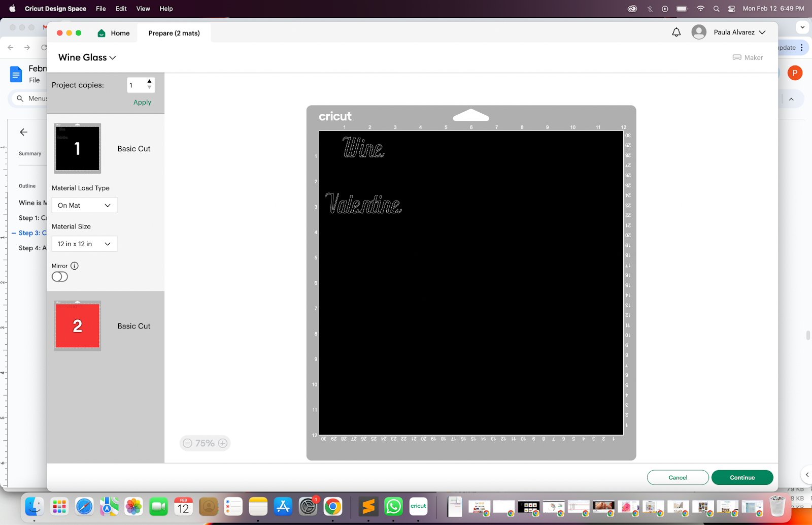Decrease project copies with down arrow

[149, 87]
